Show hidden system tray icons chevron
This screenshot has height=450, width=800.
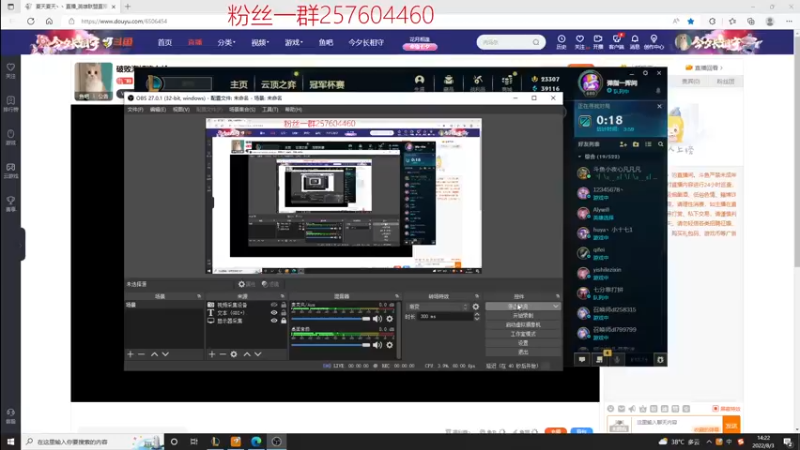pyautogui.click(x=709, y=442)
